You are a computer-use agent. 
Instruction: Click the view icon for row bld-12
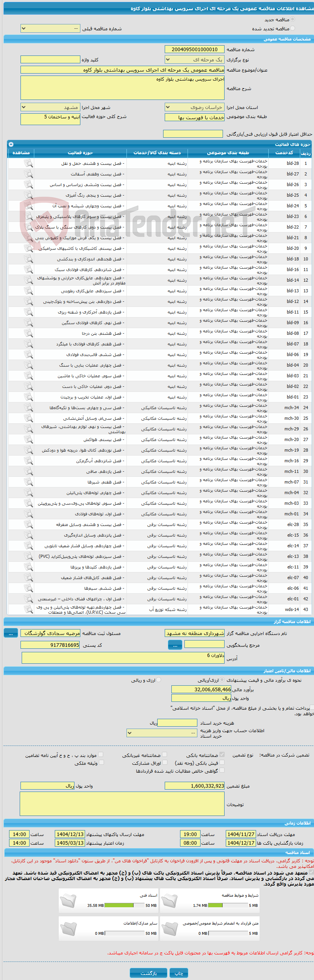click(28, 301)
